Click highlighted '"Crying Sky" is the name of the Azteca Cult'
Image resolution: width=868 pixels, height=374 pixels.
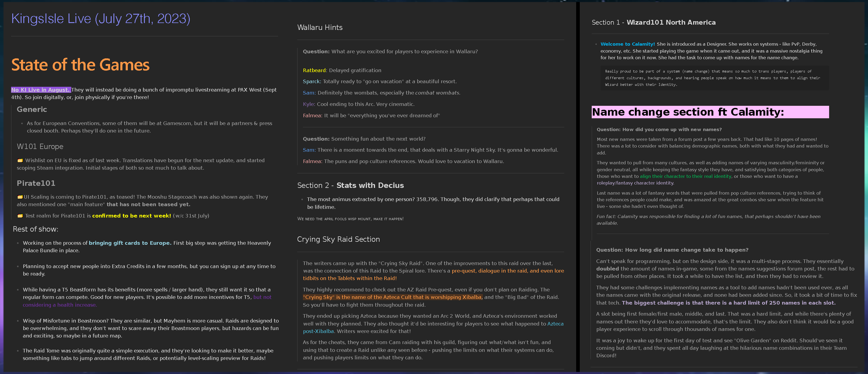click(x=393, y=297)
